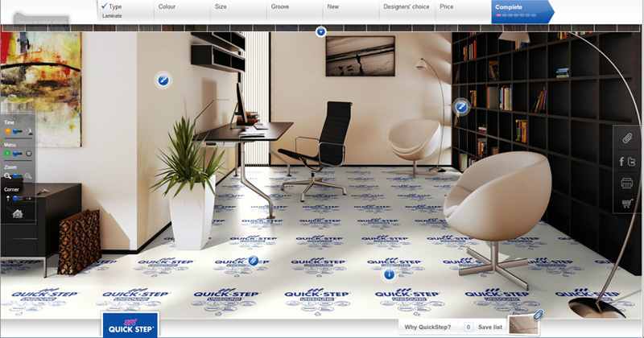This screenshot has height=338, width=644.
Task: Click the Corner up-arrow icon
Action: coord(8,198)
